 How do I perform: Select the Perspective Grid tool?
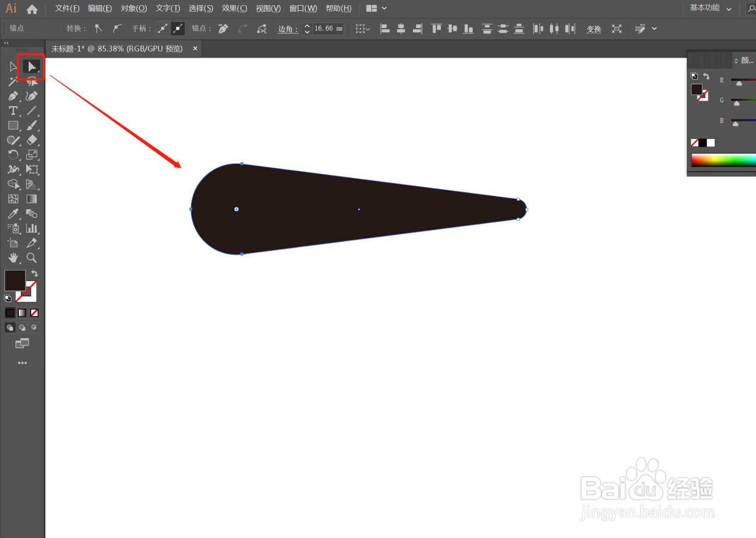click(32, 184)
